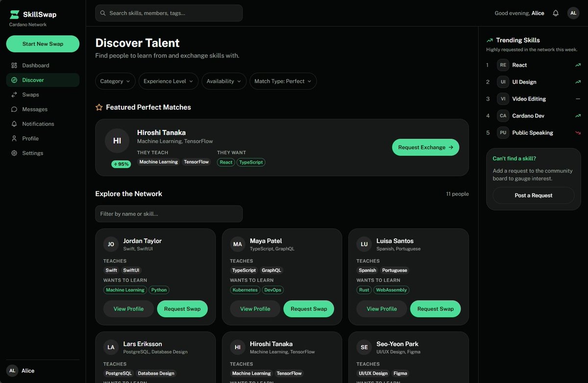Click the CA badge next to Cardano Dev

pyautogui.click(x=503, y=116)
